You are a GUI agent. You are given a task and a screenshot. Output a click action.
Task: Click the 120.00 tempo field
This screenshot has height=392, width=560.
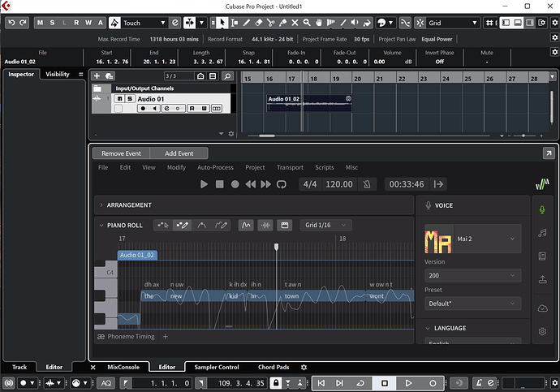[x=339, y=184]
